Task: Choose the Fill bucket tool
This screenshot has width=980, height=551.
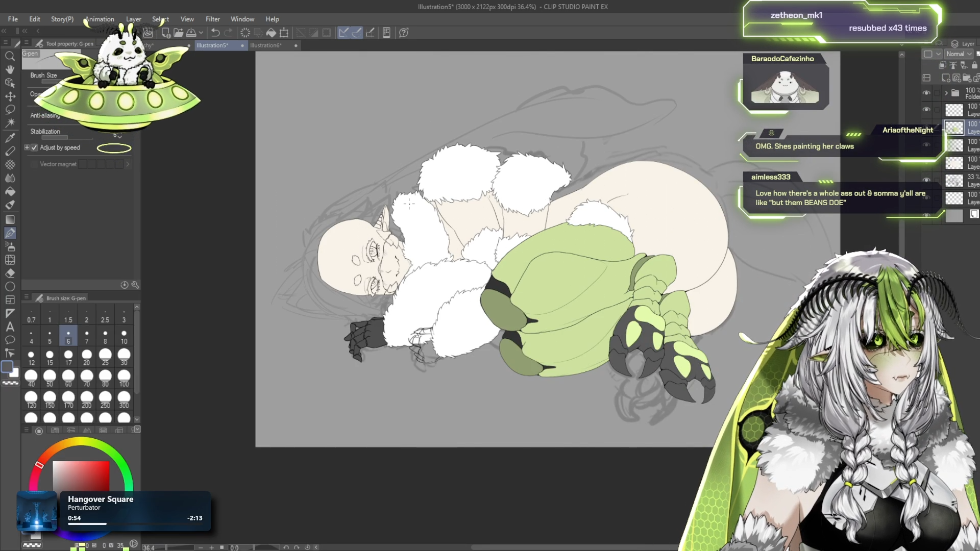Action: (x=10, y=192)
